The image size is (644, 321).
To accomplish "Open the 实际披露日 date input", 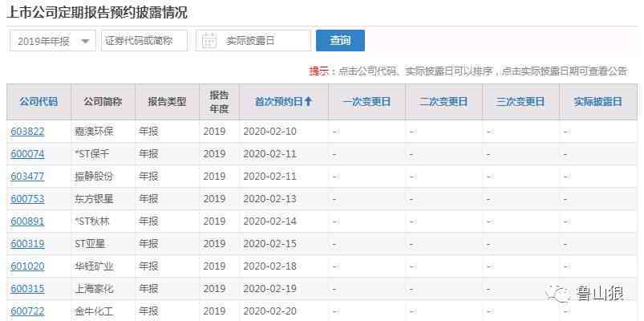I will click(253, 41).
